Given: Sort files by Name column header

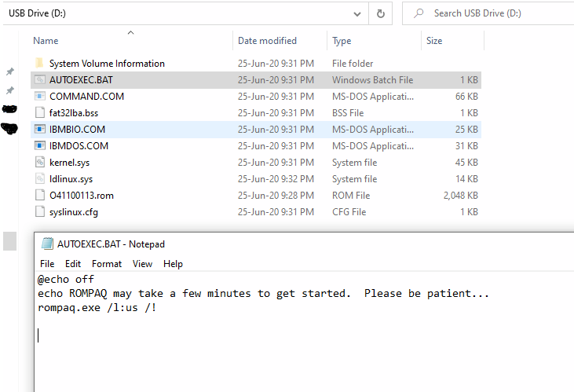Looking at the screenshot, I should 46,41.
